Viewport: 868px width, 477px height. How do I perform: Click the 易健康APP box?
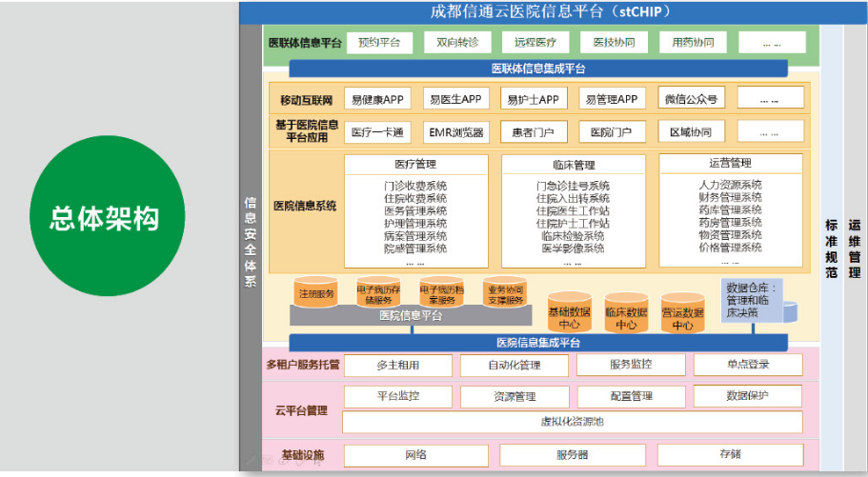pyautogui.click(x=377, y=99)
